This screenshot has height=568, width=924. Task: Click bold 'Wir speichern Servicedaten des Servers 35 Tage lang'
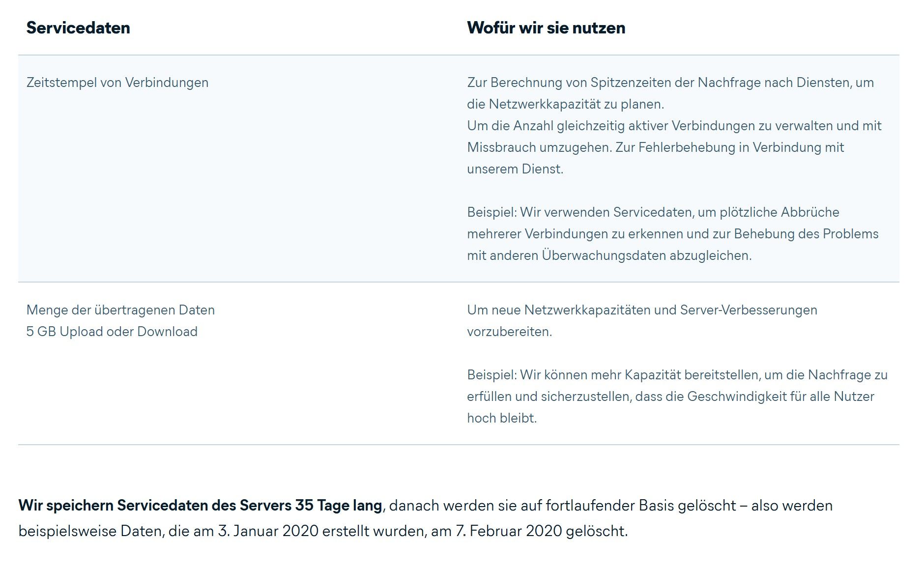pyautogui.click(x=201, y=506)
